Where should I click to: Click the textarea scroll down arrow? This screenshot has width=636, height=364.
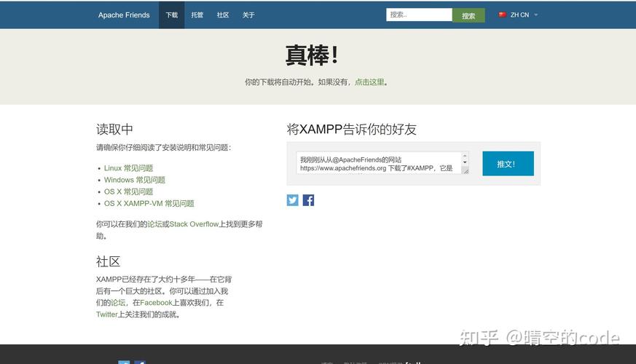point(466,162)
